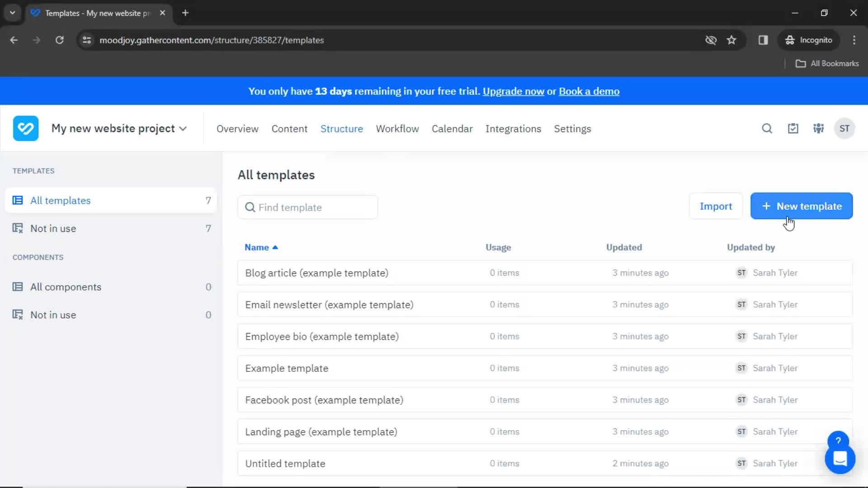Click the Import button
Image resolution: width=868 pixels, height=488 pixels.
(x=716, y=206)
